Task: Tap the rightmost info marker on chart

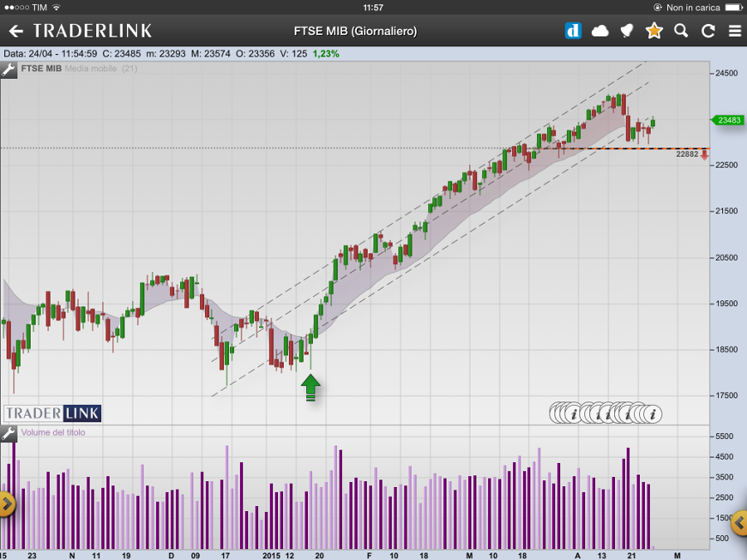Action: click(652, 413)
